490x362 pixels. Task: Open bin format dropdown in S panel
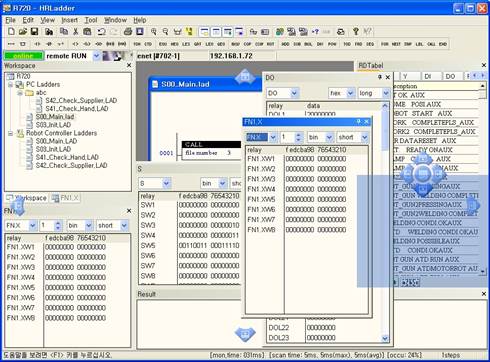pos(222,183)
